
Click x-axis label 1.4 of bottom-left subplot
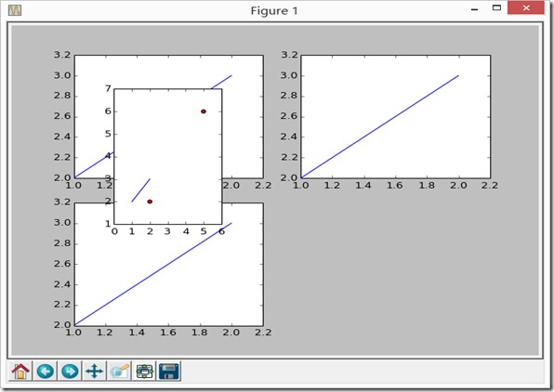click(137, 333)
